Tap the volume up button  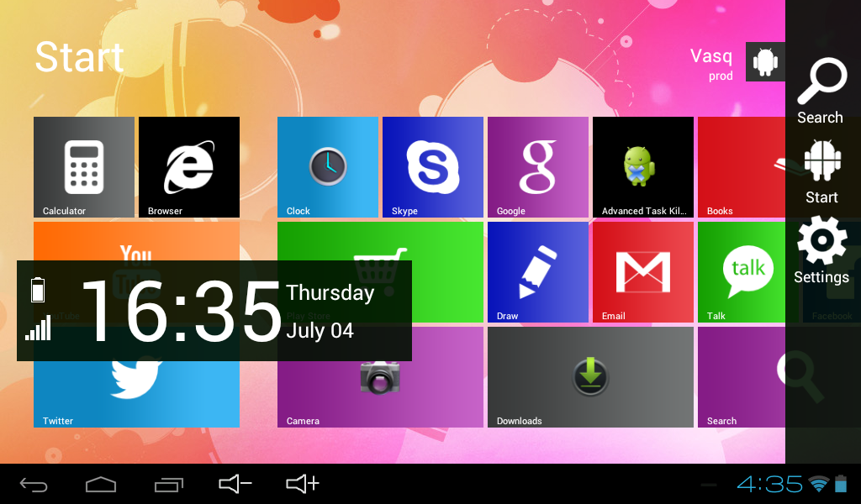pos(303,484)
